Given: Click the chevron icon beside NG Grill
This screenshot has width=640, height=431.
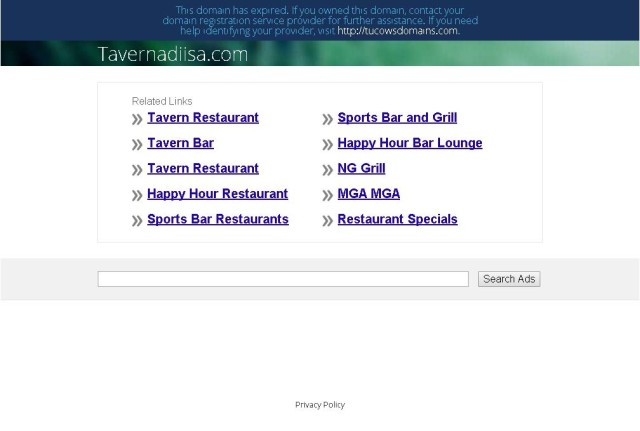Looking at the screenshot, I should 327,170.
